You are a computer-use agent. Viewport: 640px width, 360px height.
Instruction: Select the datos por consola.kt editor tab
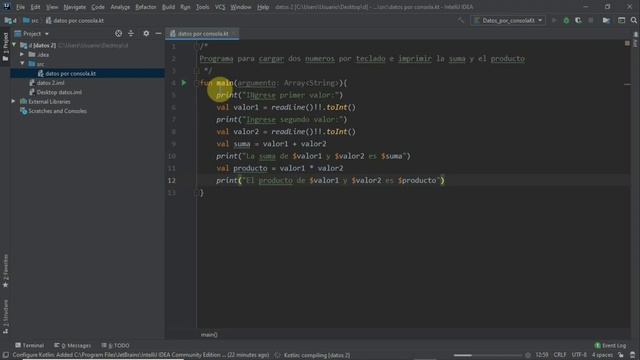coord(202,33)
